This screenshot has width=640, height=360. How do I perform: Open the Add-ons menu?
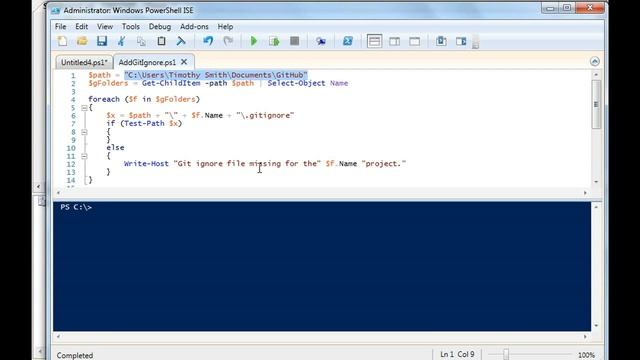click(194, 27)
